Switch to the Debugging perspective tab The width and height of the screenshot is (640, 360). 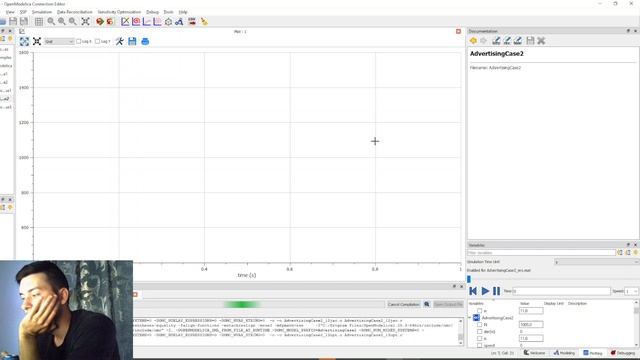click(623, 353)
